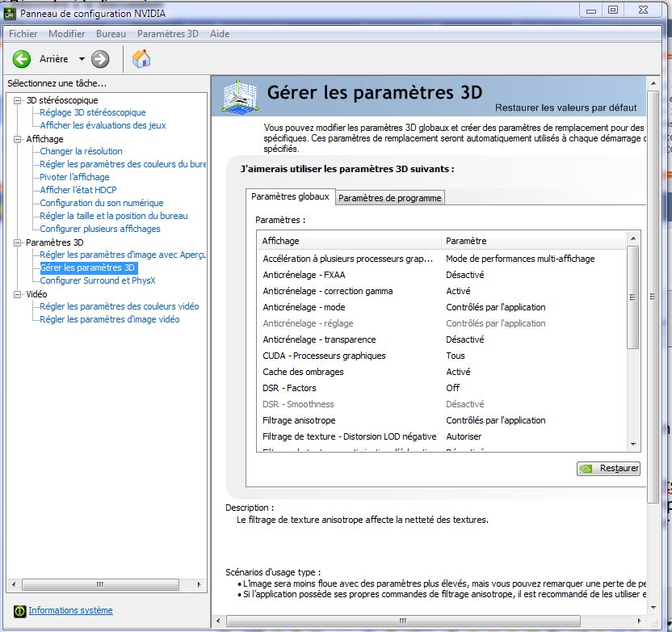672x632 pixels.
Task: Select Anticrénelage - correction gamma row
Action: click(x=442, y=291)
